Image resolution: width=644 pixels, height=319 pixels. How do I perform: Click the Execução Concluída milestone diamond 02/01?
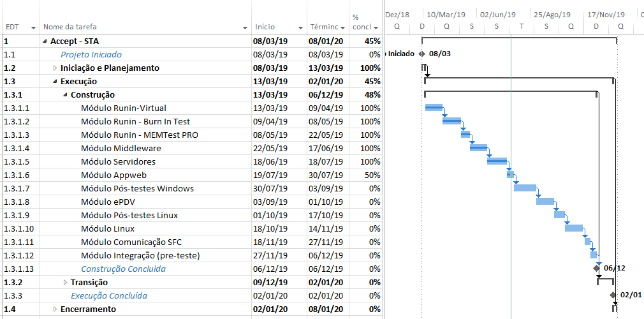click(613, 295)
